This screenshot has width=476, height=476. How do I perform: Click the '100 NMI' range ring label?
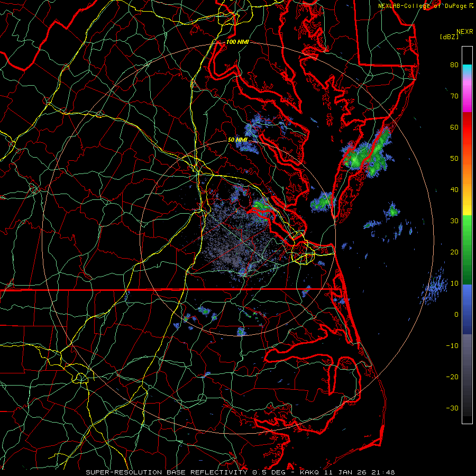pos(237,42)
